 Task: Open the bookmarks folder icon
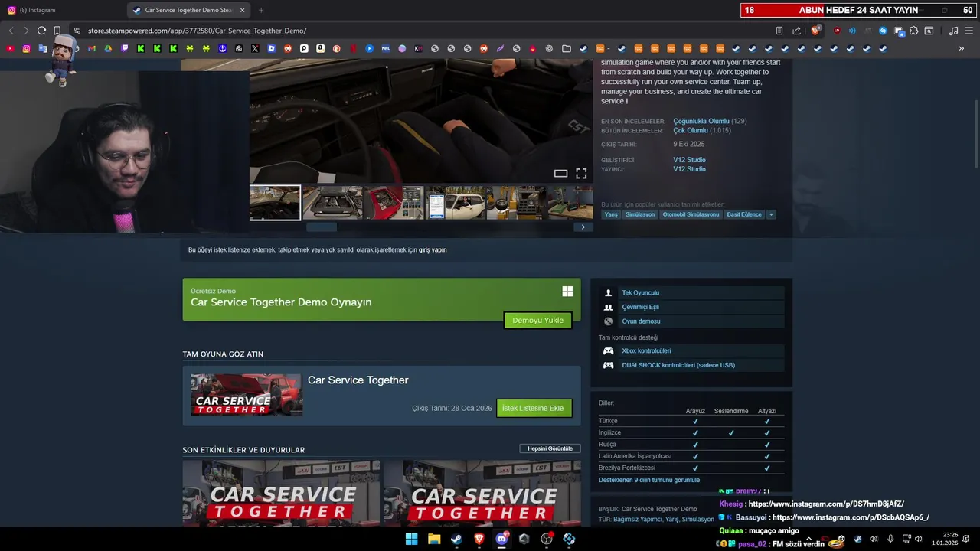coord(566,48)
